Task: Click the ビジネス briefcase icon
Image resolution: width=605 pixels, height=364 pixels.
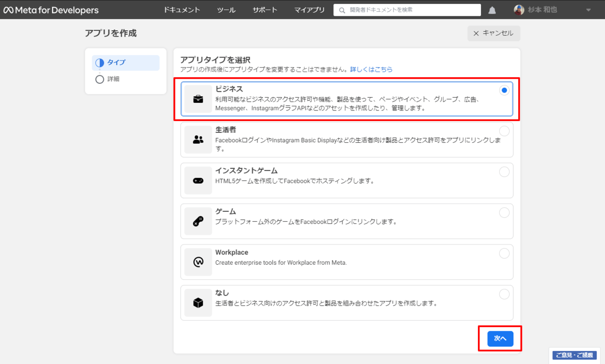Action: click(198, 99)
